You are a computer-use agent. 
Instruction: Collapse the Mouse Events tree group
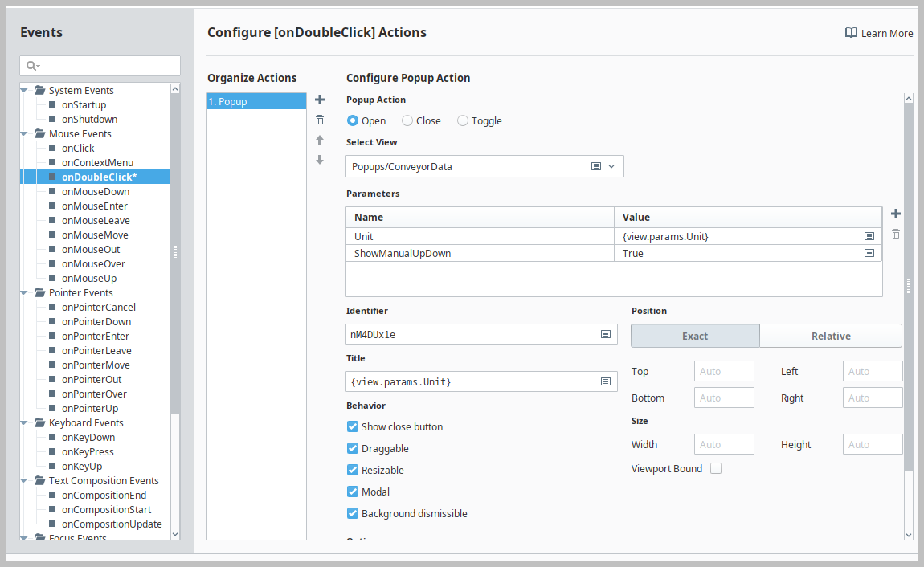click(x=26, y=133)
